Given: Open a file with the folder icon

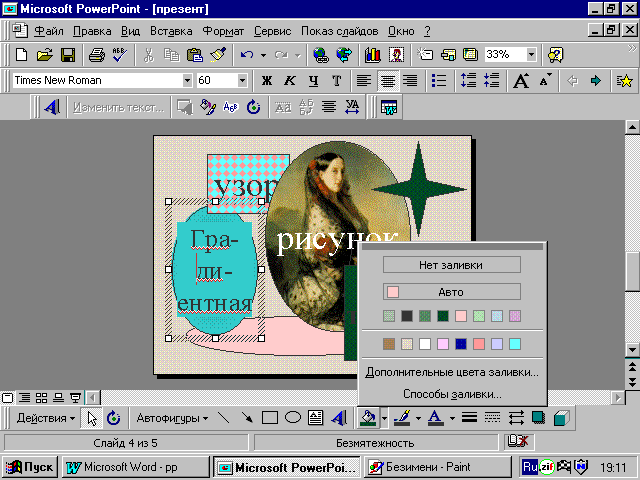Looking at the screenshot, I should click(44, 54).
